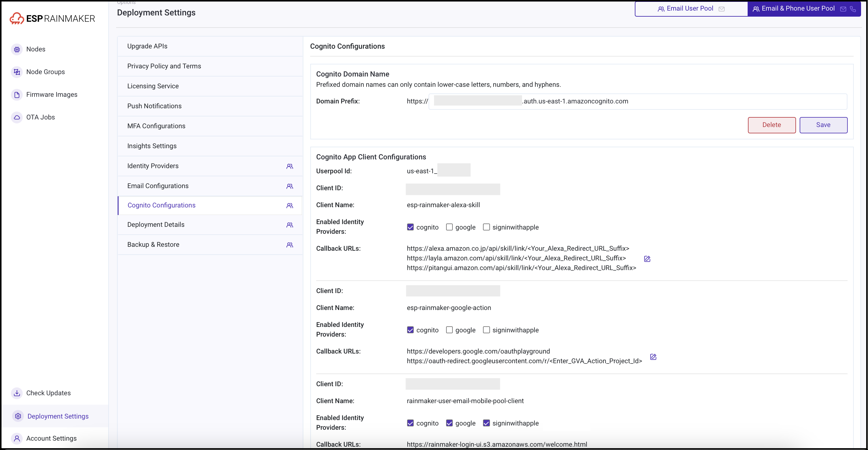This screenshot has width=868, height=450.
Task: Open Identity Providers settings
Action: tap(210, 166)
